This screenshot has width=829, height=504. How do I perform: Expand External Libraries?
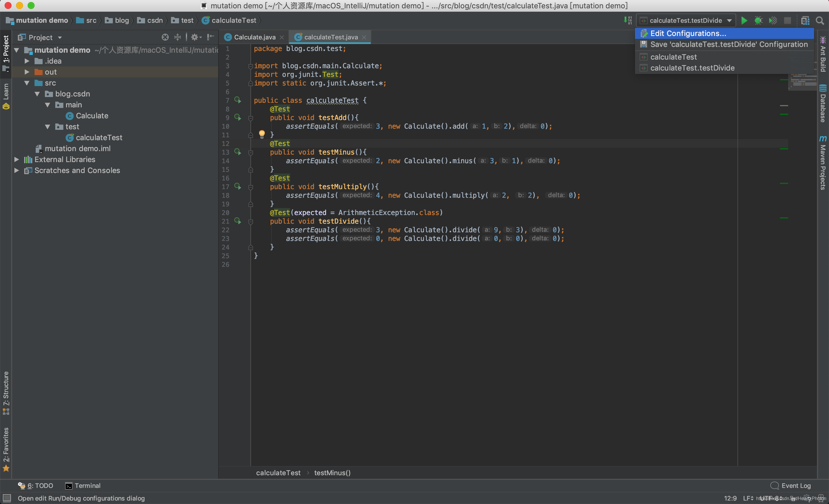16,159
